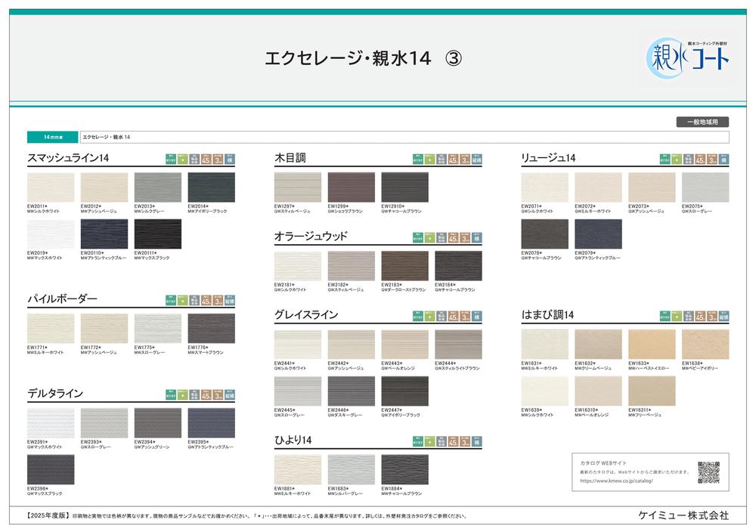Click the teal first icon beside デルタライン

(171, 394)
